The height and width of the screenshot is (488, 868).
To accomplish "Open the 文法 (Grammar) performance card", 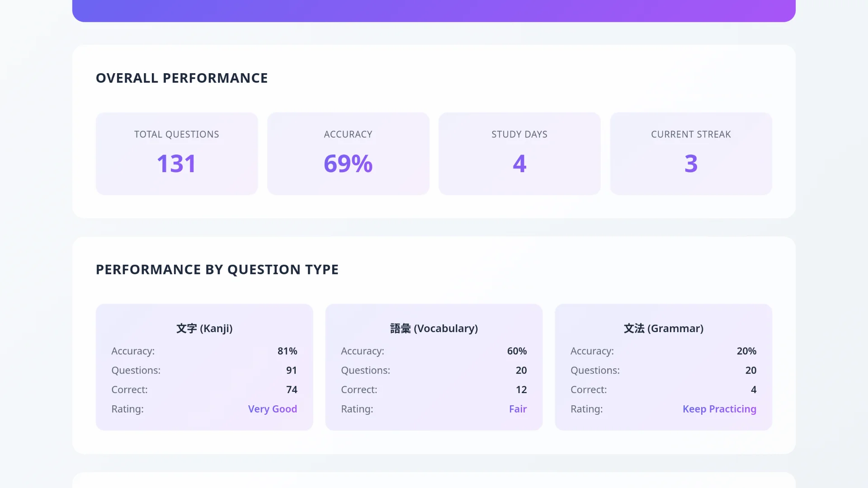I will point(663,366).
